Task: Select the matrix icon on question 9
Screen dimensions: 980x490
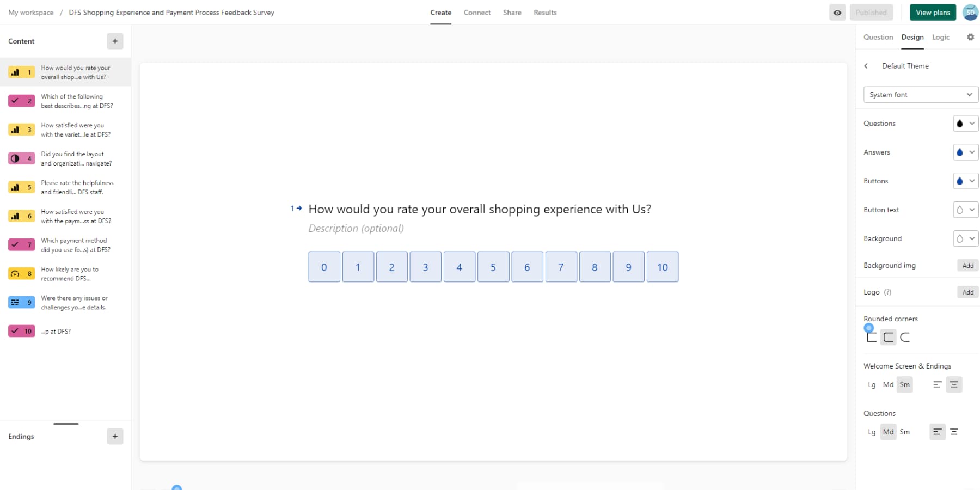Action: click(x=15, y=302)
